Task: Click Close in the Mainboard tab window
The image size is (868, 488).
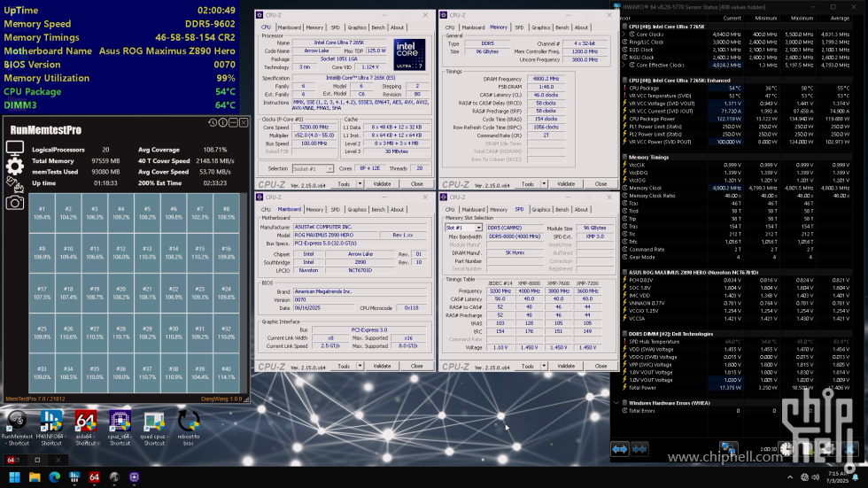Action: click(x=417, y=366)
